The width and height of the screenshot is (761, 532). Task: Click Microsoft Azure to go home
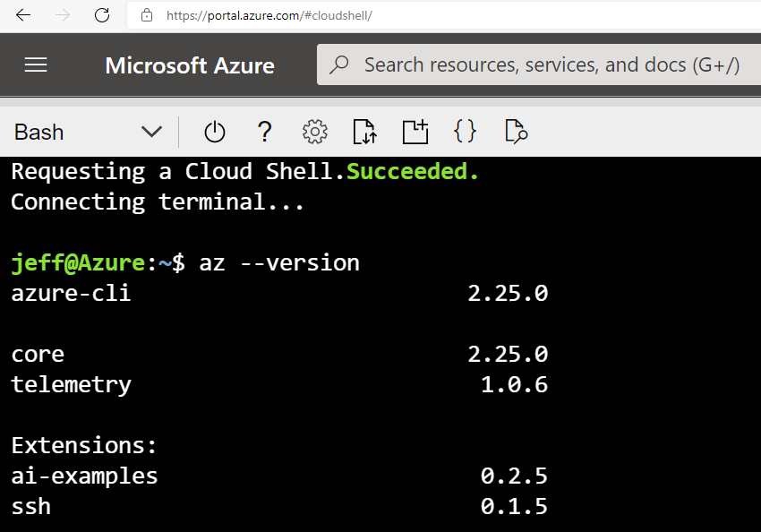tap(190, 64)
